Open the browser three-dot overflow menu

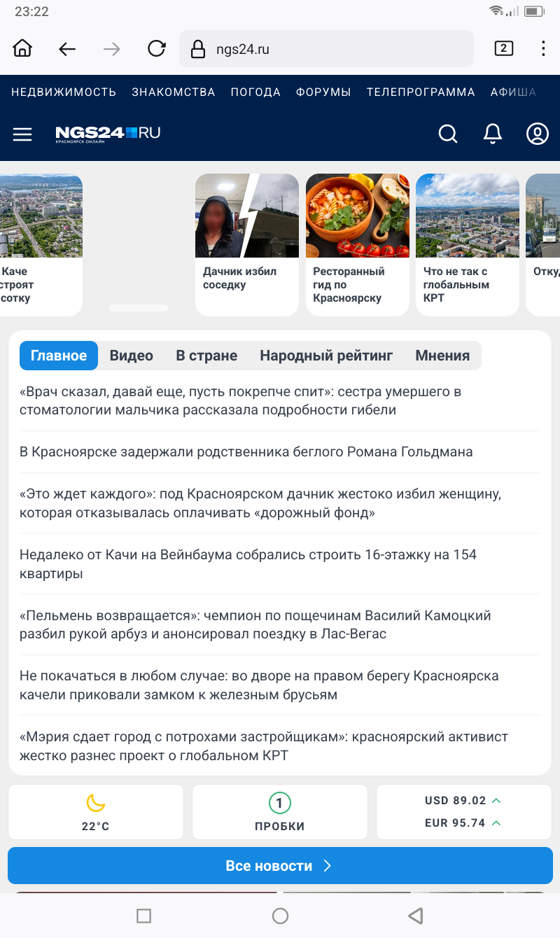[x=543, y=49]
